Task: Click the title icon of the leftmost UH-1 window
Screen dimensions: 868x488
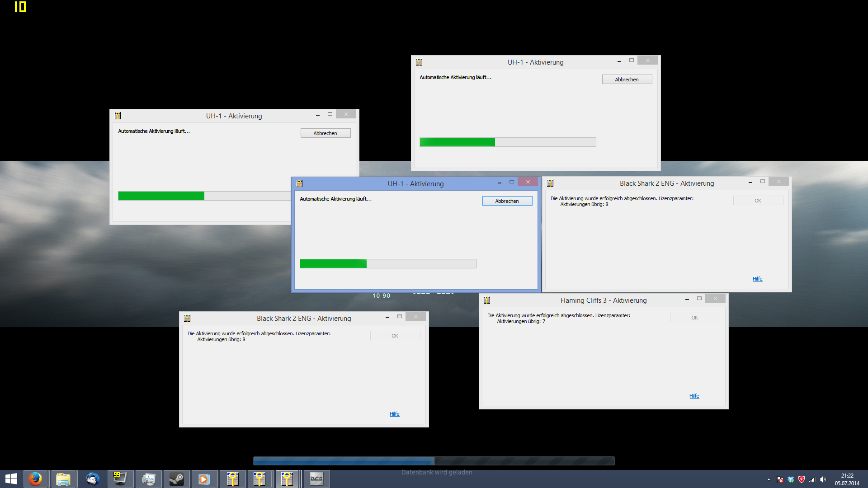Action: point(118,116)
